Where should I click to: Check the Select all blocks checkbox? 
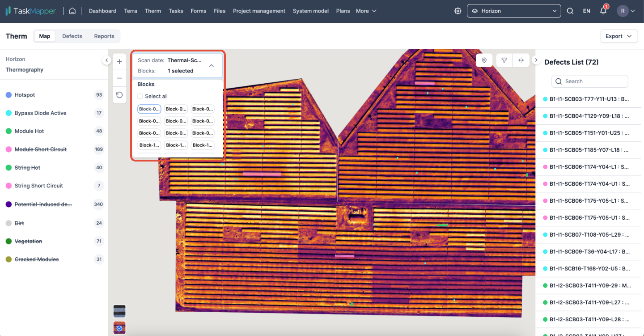tap(140, 96)
